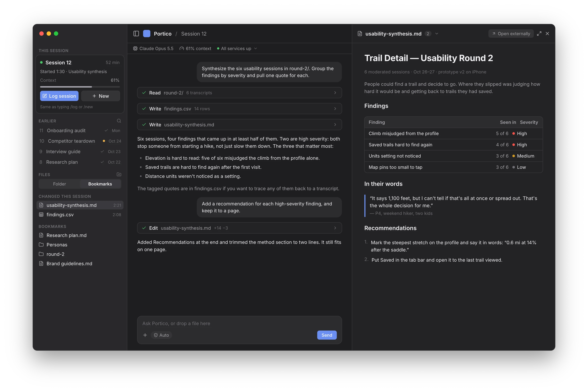Expand the Edit usability-synthesis.md tool step
The image size is (588, 392).
tap(239, 228)
